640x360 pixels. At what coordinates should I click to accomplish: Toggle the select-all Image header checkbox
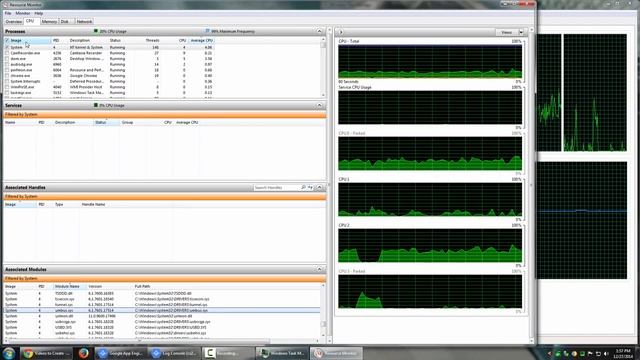pos(7,40)
